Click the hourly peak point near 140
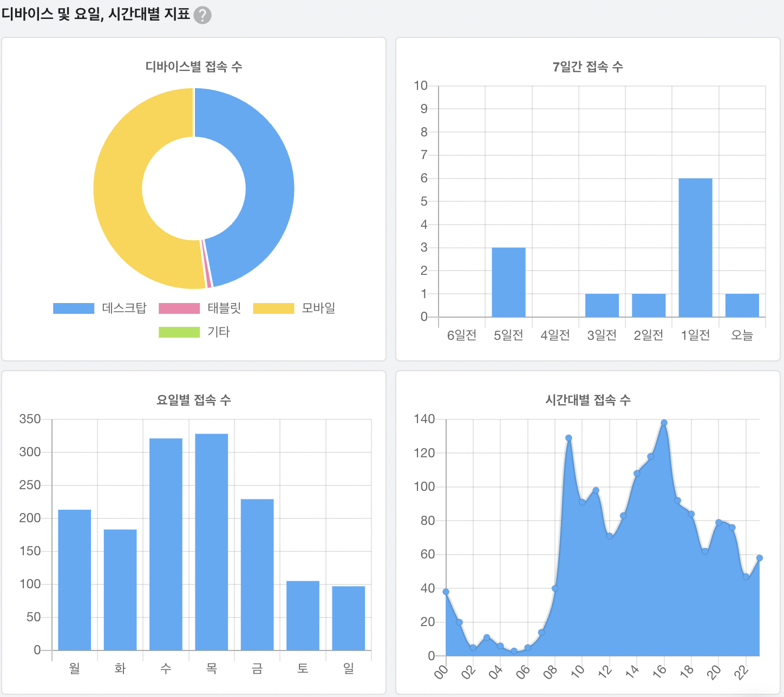Image resolution: width=784 pixels, height=697 pixels. [664, 423]
